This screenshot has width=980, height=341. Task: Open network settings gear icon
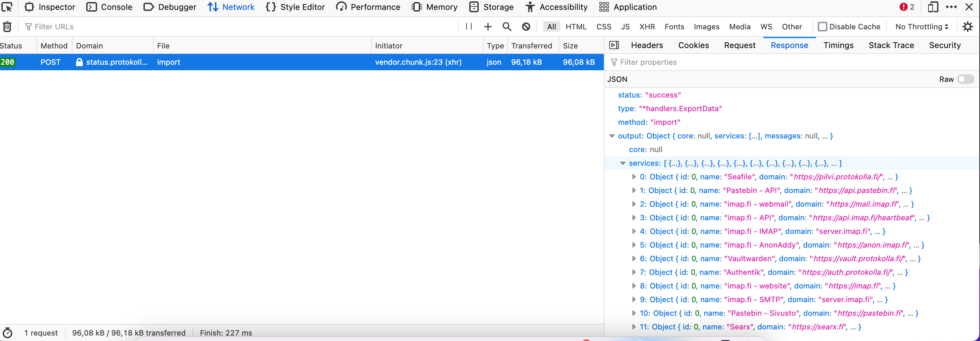pos(968,26)
